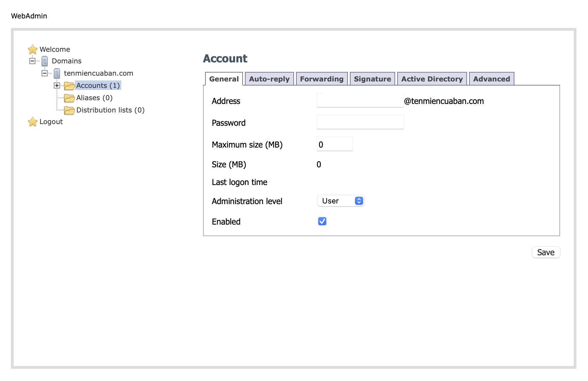This screenshot has width=588, height=381.
Task: Click the Distribution lists folder icon
Action: point(69,110)
